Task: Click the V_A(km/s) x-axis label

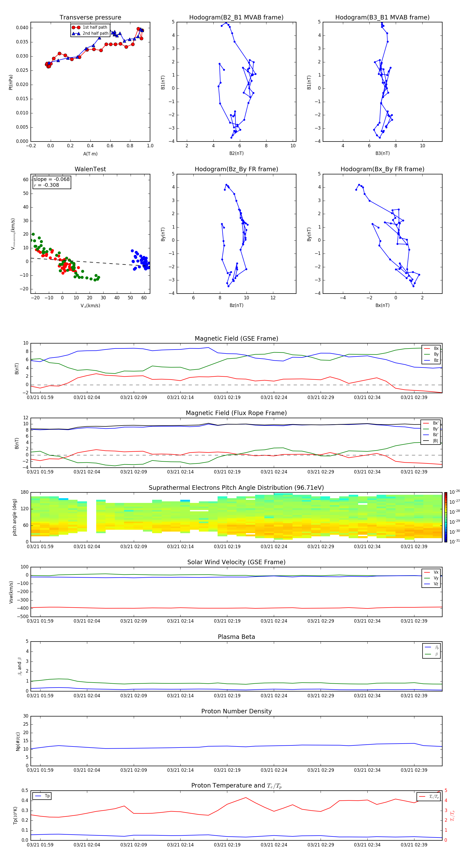Action: coord(90,306)
